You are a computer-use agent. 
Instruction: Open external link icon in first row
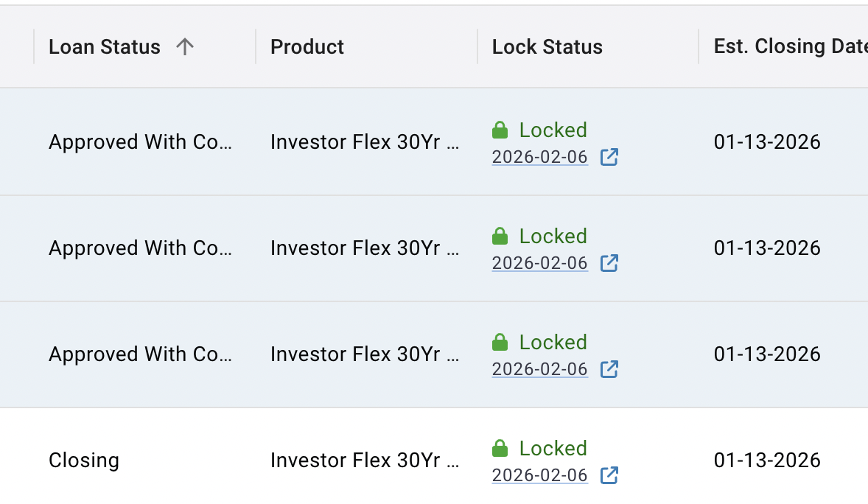[609, 157]
